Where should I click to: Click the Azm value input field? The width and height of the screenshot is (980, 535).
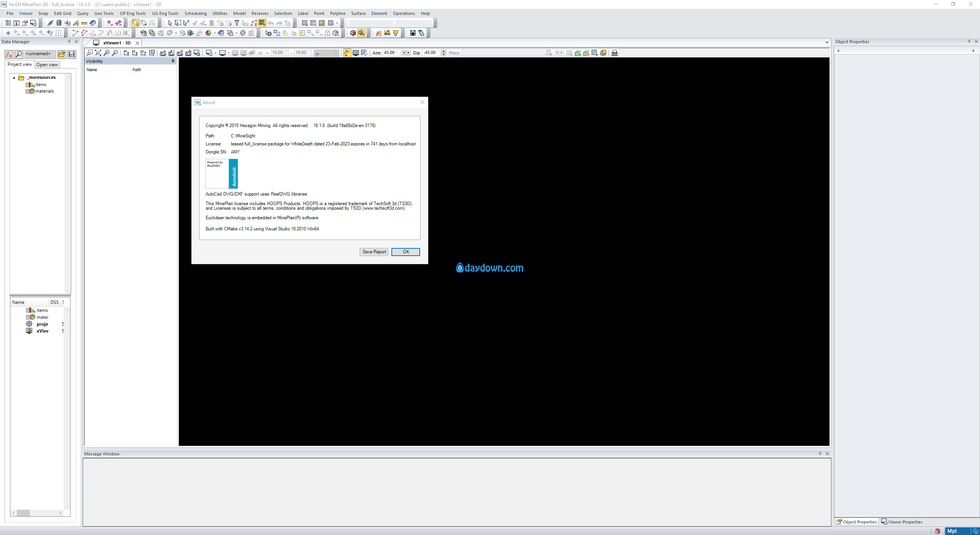(391, 53)
